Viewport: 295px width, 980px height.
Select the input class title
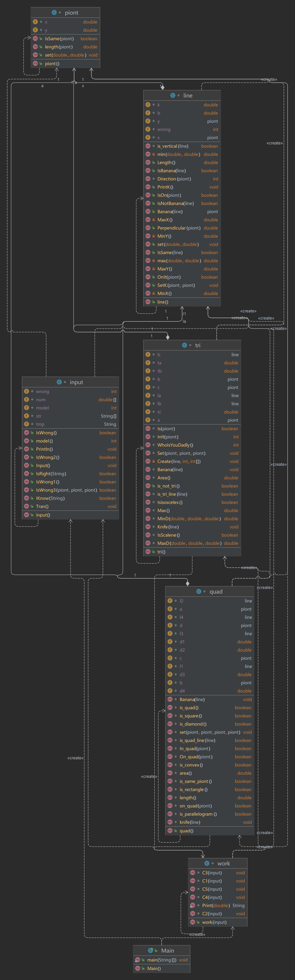(76, 382)
